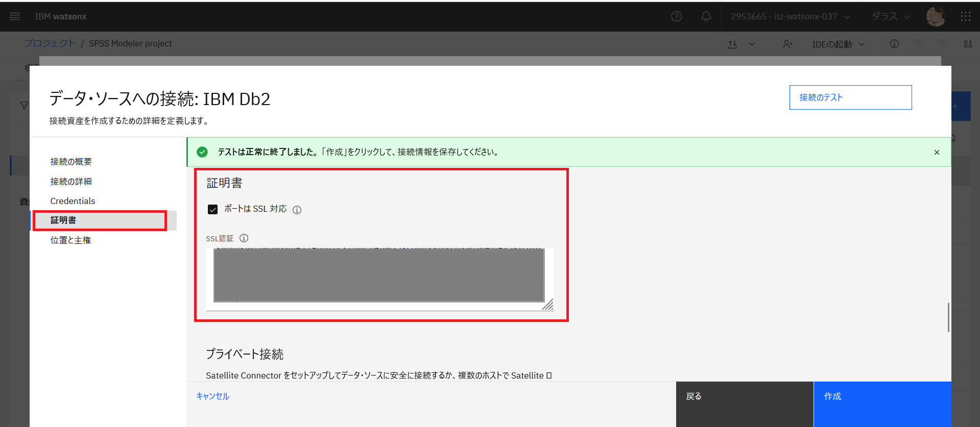Click the プロジェクト breadcrumb link

coord(50,43)
